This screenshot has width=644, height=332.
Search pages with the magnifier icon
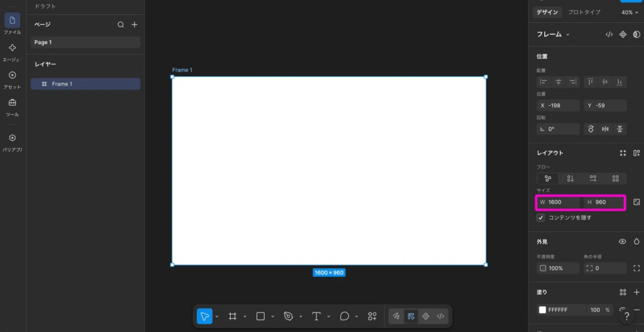coord(121,25)
